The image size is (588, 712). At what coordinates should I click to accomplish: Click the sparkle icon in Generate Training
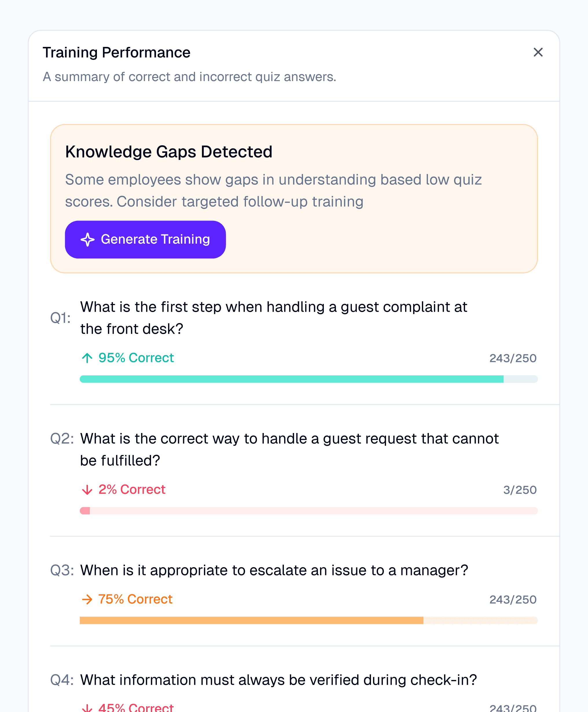point(88,239)
